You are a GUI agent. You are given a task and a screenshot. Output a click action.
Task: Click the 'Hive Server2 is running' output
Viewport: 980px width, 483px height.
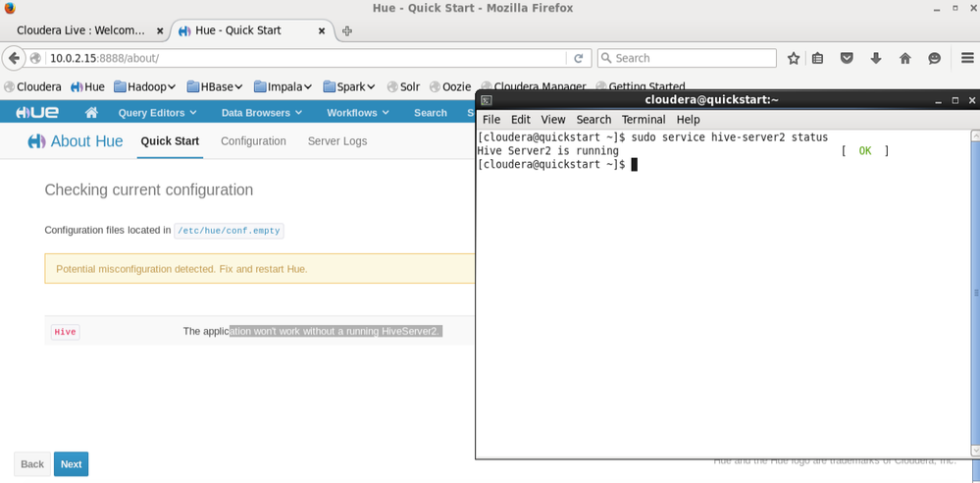(547, 151)
